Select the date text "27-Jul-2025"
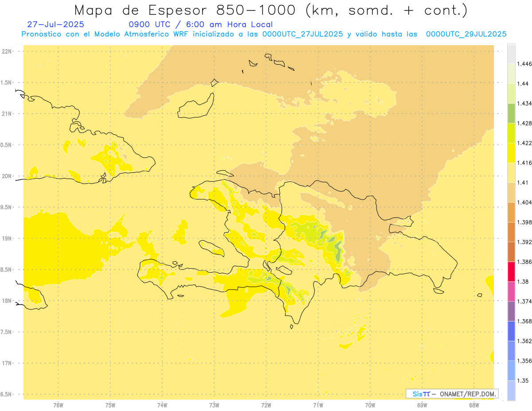Viewport: 532px width, 411px height. [x=55, y=24]
